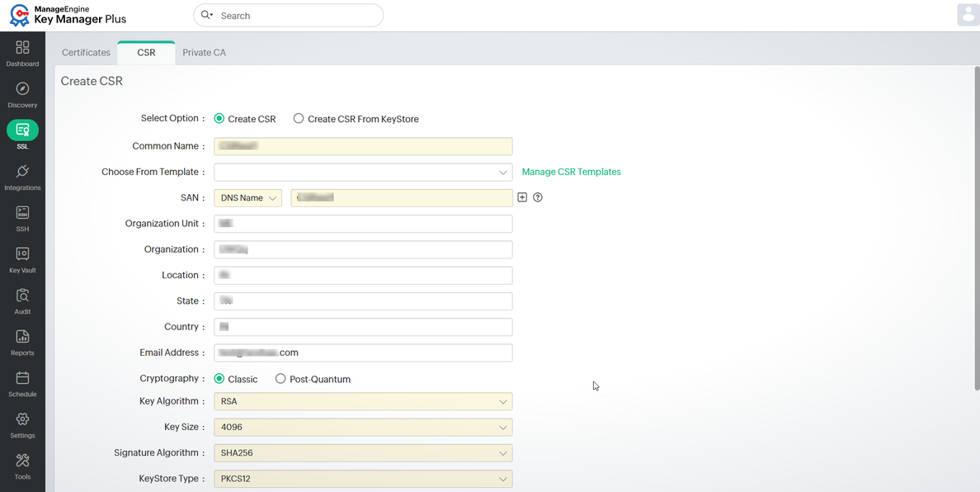980x492 pixels.
Task: Open the Audit section
Action: point(22,301)
